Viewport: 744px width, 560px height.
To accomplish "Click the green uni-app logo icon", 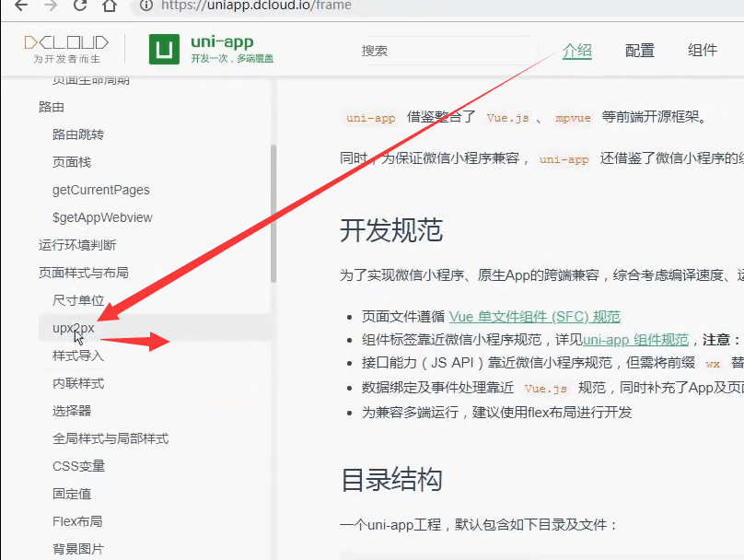I will [164, 49].
